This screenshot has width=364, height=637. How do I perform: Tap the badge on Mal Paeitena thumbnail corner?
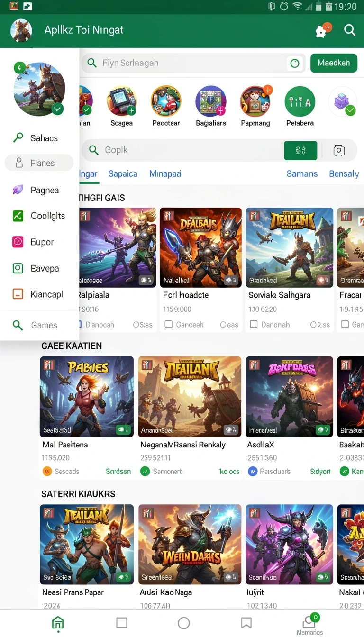pyautogui.click(x=123, y=430)
